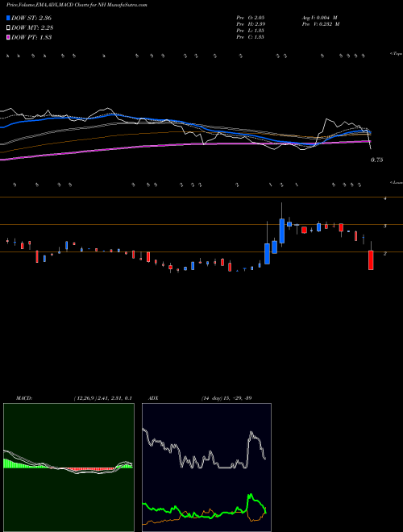This screenshot has width=403, height=532.
Task: Click the tallest blue candlestick with long wick
Action: tap(282, 231)
